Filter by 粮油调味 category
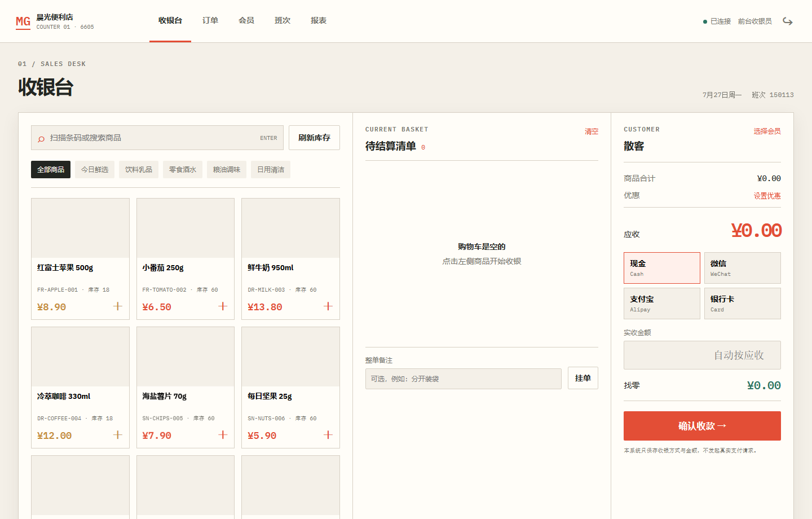812x519 pixels. coord(227,170)
